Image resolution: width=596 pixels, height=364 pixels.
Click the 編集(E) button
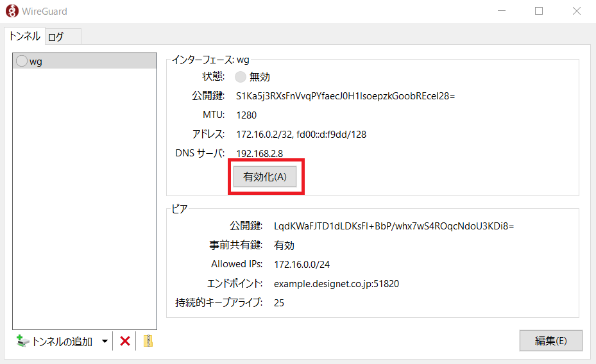pyautogui.click(x=550, y=340)
